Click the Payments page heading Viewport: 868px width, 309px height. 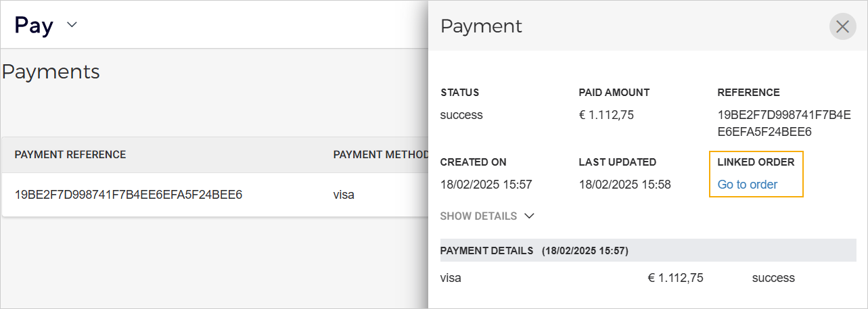pyautogui.click(x=51, y=72)
